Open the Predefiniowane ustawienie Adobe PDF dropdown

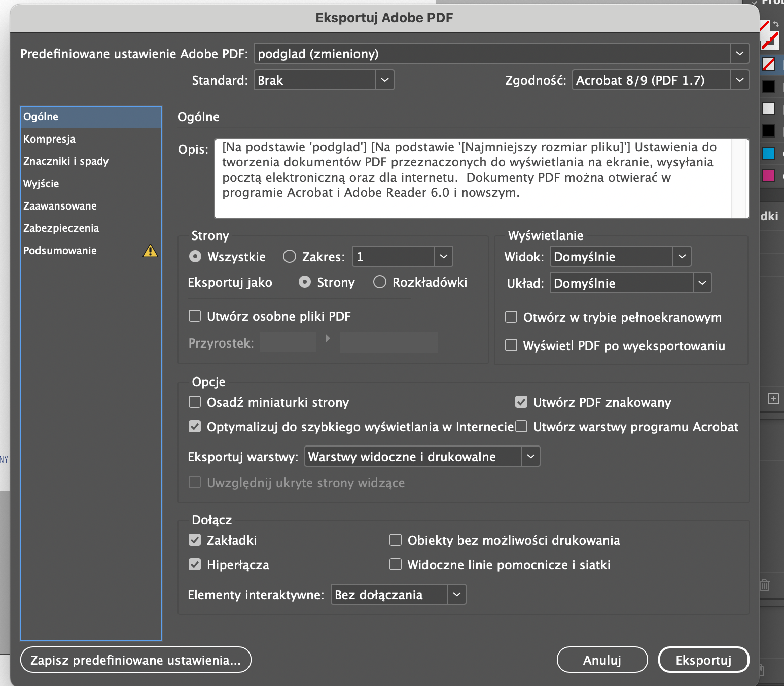click(x=501, y=54)
